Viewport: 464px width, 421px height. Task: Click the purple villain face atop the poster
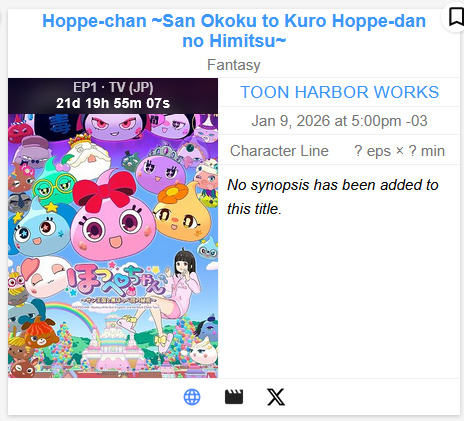pyautogui.click(x=114, y=126)
